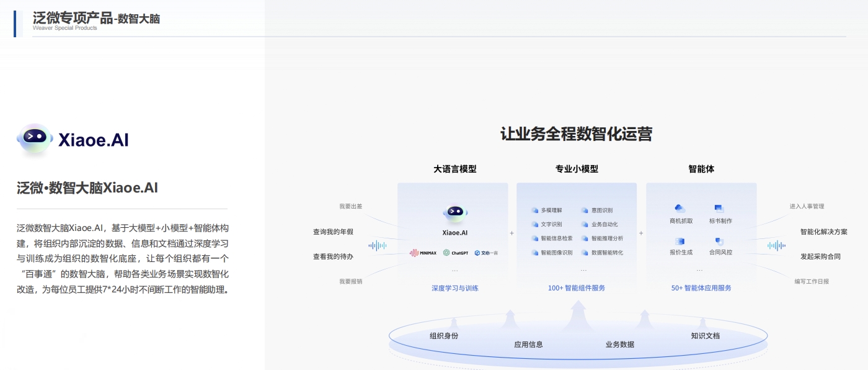Click the 文字识别 capability icon
Screen dimensions: 868x370
pyautogui.click(x=534, y=225)
